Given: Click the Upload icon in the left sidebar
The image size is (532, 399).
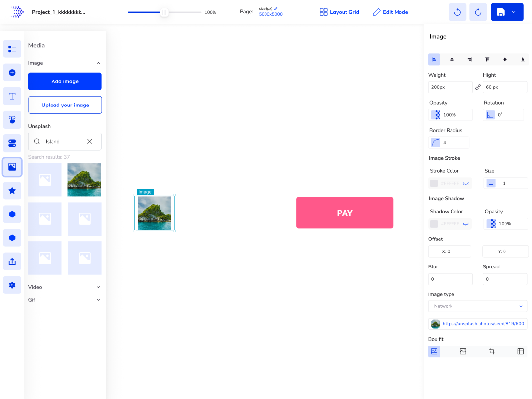Looking at the screenshot, I should coord(12,261).
